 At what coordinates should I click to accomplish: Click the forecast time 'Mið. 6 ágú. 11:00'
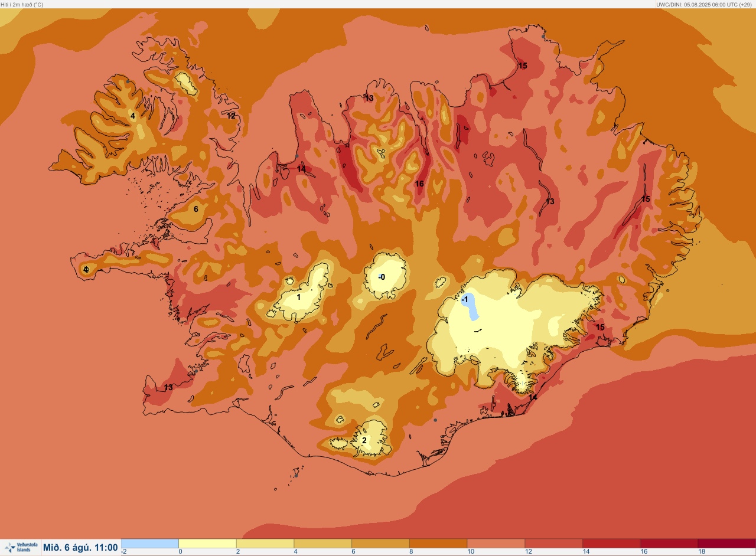(x=80, y=548)
